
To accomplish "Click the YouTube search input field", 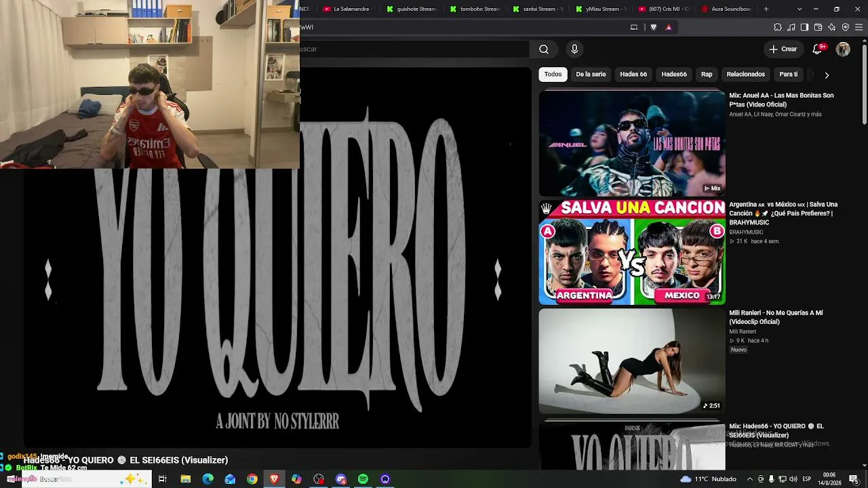I will click(x=414, y=49).
